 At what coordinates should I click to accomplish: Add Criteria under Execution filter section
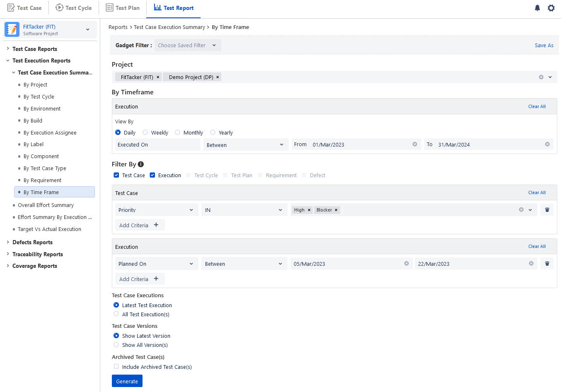click(140, 279)
